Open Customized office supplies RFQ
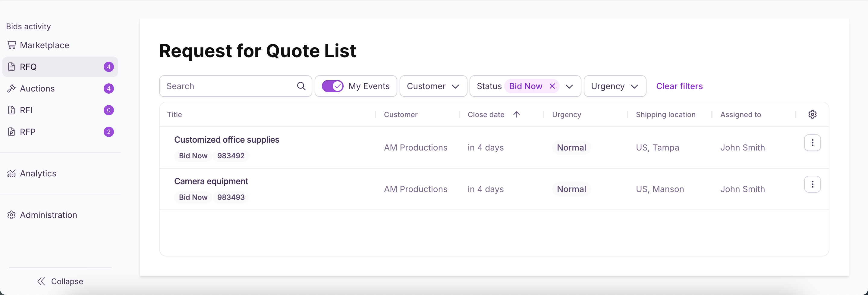The width and height of the screenshot is (868, 295). coord(226,140)
